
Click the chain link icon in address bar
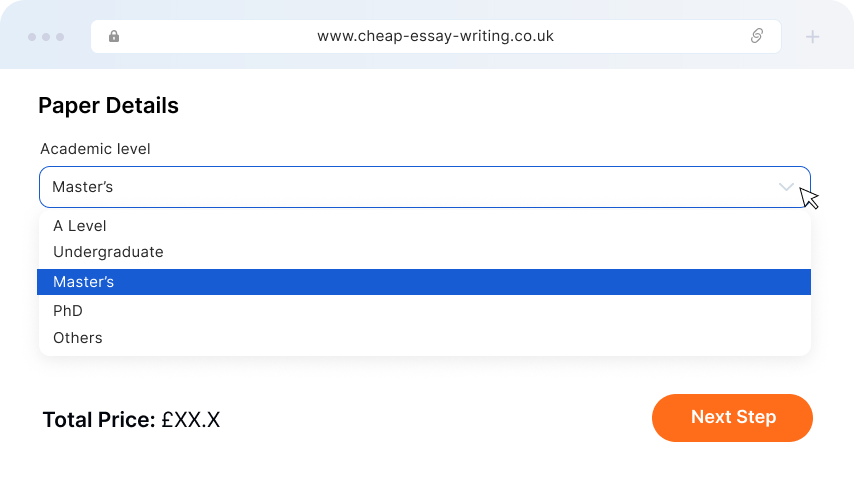pos(757,37)
